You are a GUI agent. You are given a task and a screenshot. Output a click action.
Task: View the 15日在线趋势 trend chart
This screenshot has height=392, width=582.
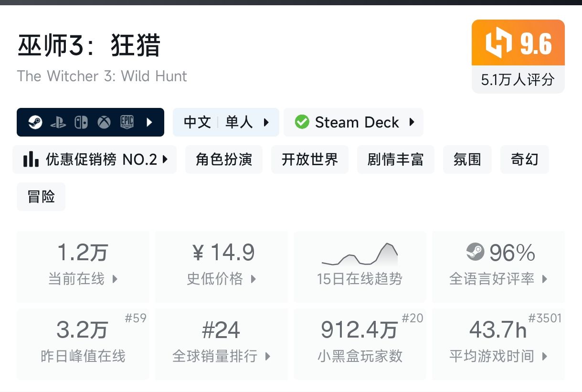click(360, 266)
